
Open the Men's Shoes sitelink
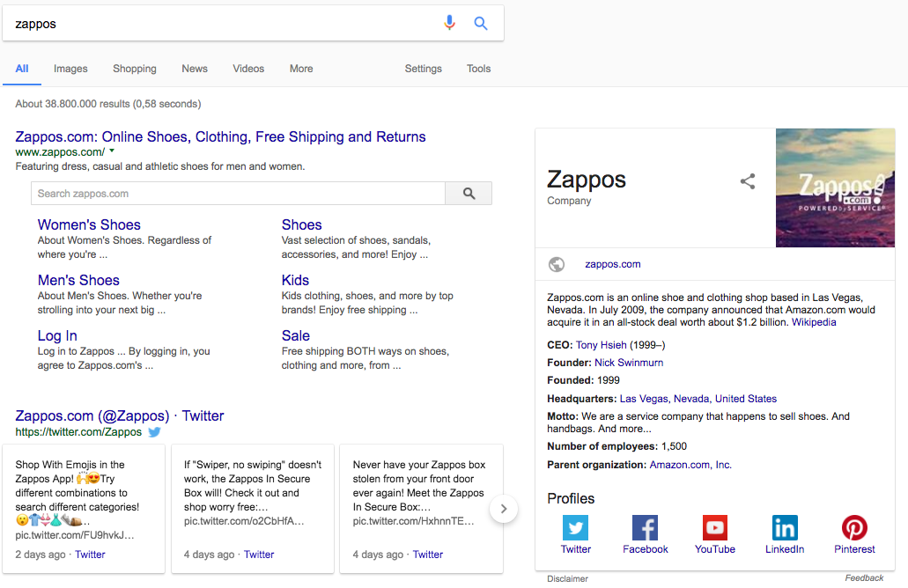point(78,280)
